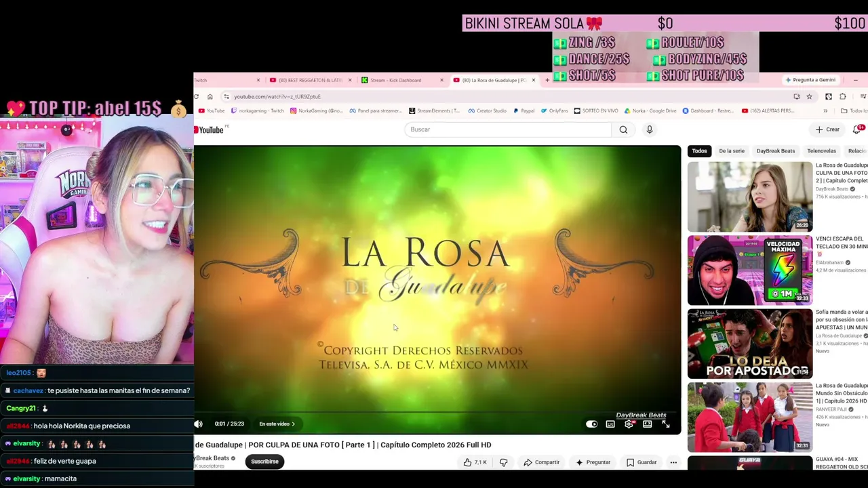Switch the player to theater mode
The width and height of the screenshot is (868, 488).
click(647, 424)
